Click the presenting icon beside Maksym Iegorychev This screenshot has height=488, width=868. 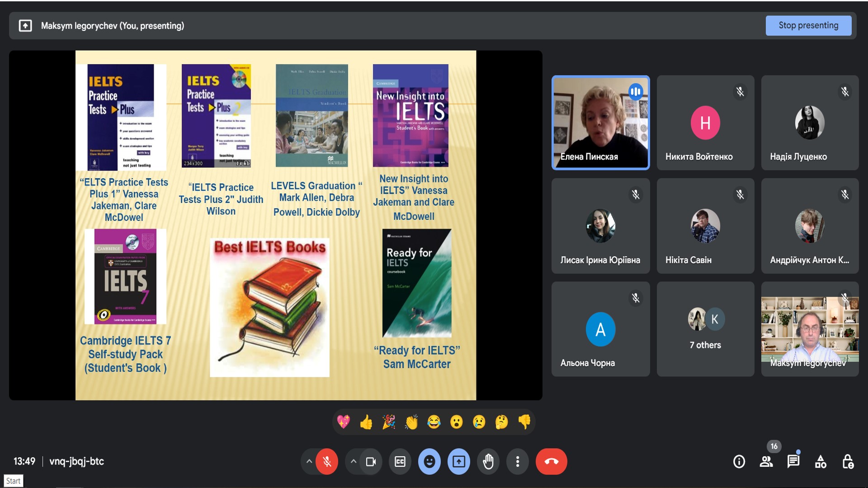click(x=25, y=26)
